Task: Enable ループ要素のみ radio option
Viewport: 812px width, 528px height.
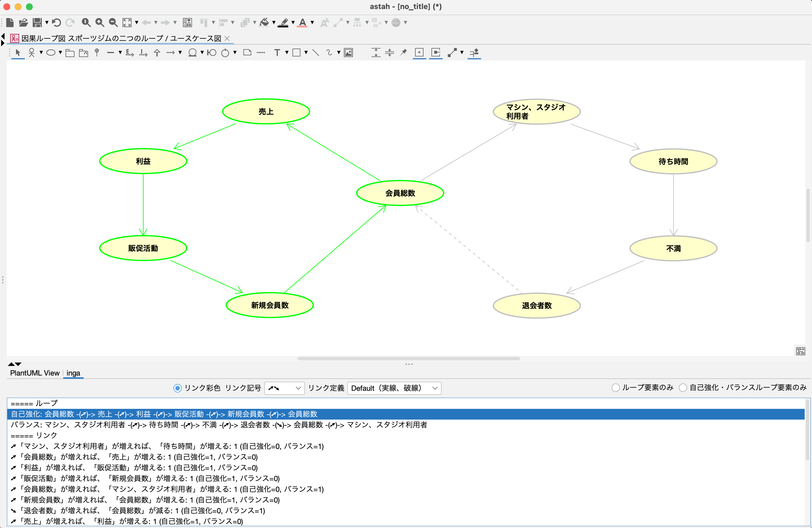Action: (x=615, y=388)
